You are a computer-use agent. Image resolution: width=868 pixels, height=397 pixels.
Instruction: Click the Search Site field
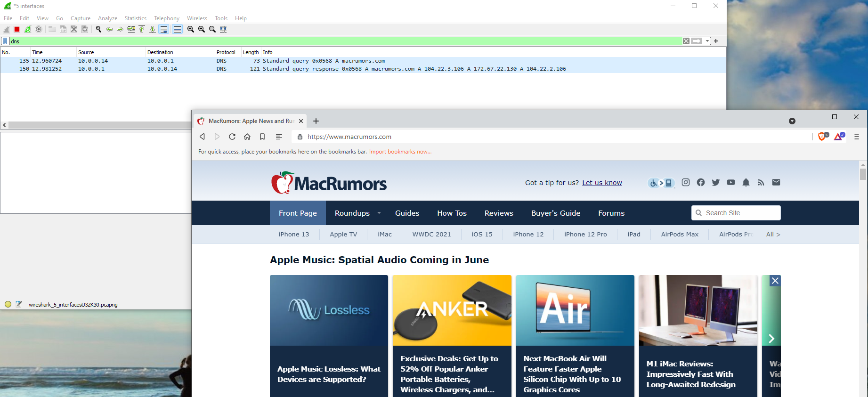[x=736, y=213]
